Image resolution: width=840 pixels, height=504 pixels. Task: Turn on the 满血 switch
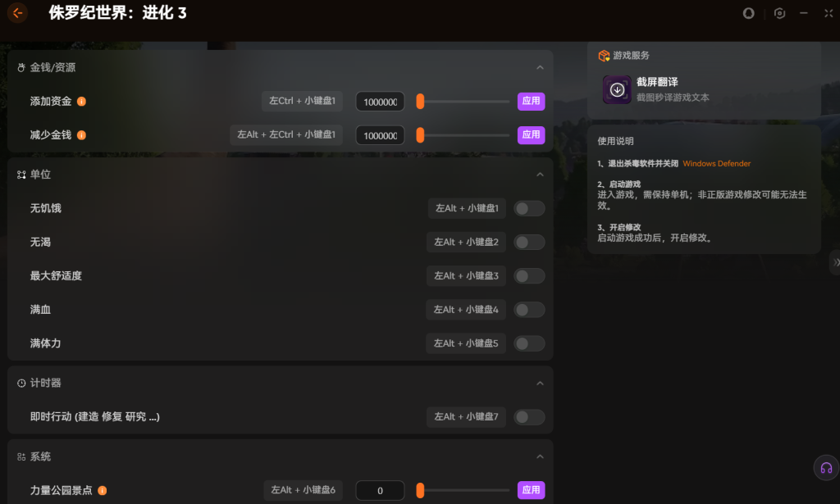click(529, 310)
